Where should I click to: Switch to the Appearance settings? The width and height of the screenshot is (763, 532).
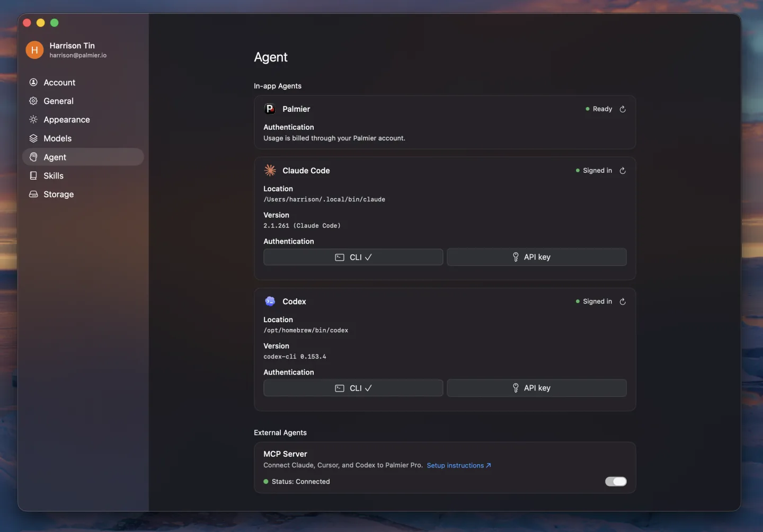click(x=83, y=120)
